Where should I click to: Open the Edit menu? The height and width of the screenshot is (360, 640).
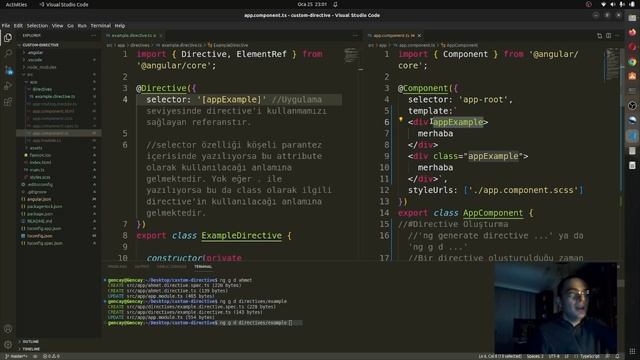coord(18,25)
